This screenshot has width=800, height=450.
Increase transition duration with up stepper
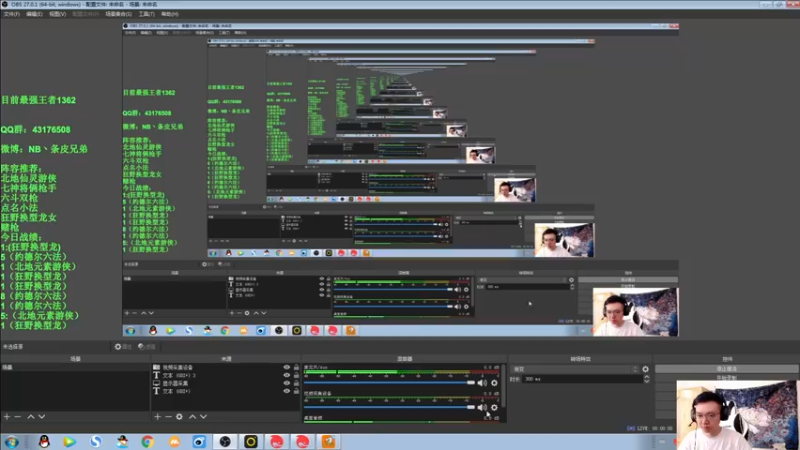(646, 377)
